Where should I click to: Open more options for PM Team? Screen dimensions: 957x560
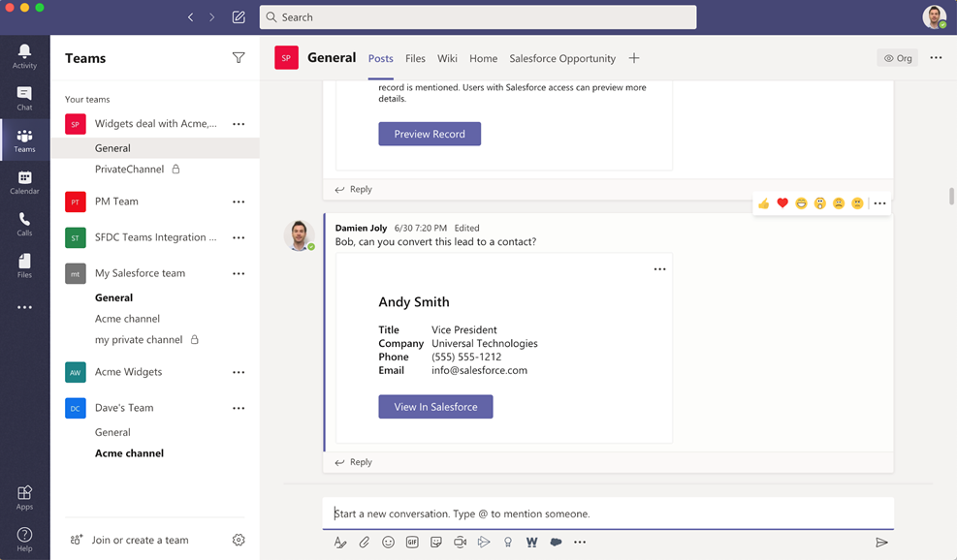[x=239, y=202]
